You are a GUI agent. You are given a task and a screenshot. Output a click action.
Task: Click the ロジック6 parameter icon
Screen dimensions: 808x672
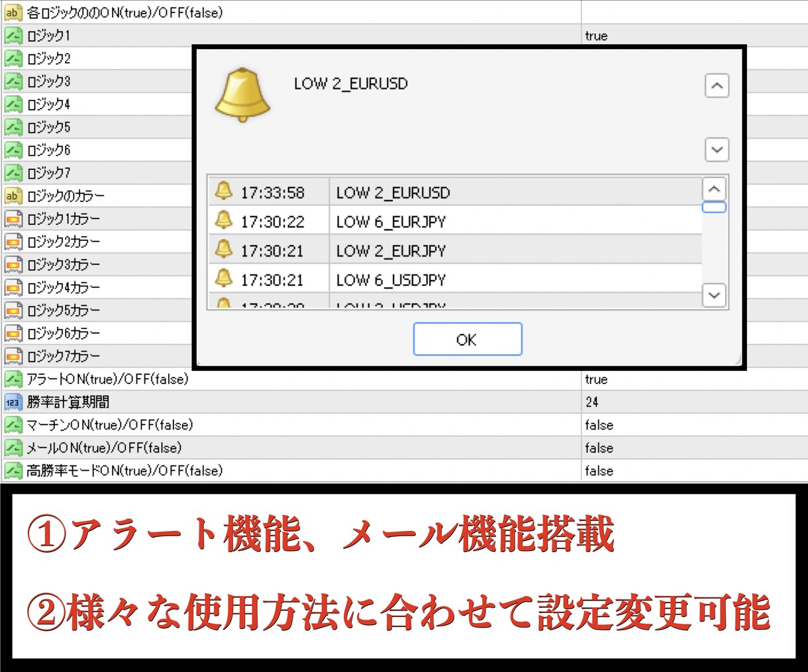point(13,150)
